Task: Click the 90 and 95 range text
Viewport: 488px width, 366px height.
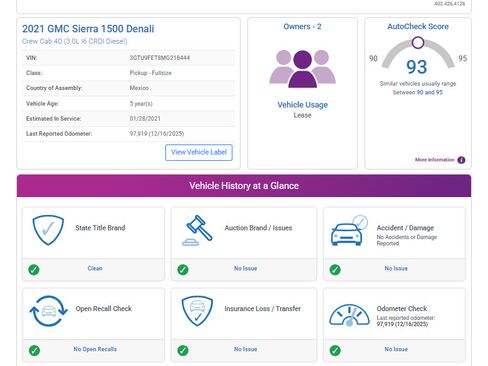Action: [430, 92]
